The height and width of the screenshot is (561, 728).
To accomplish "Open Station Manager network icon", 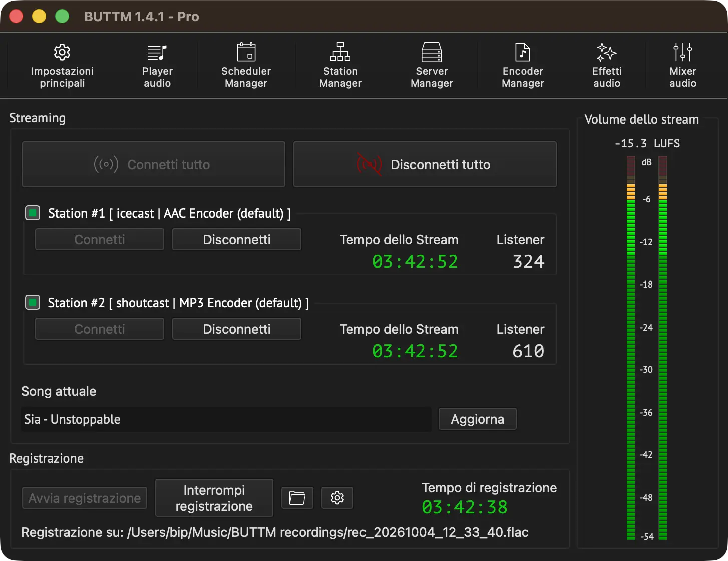I will pos(340,52).
